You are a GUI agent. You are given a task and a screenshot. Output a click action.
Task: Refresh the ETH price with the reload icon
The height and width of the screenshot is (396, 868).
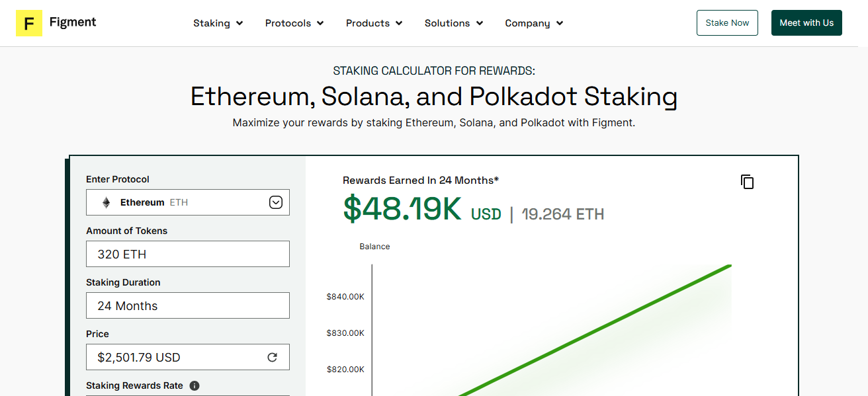tap(272, 357)
